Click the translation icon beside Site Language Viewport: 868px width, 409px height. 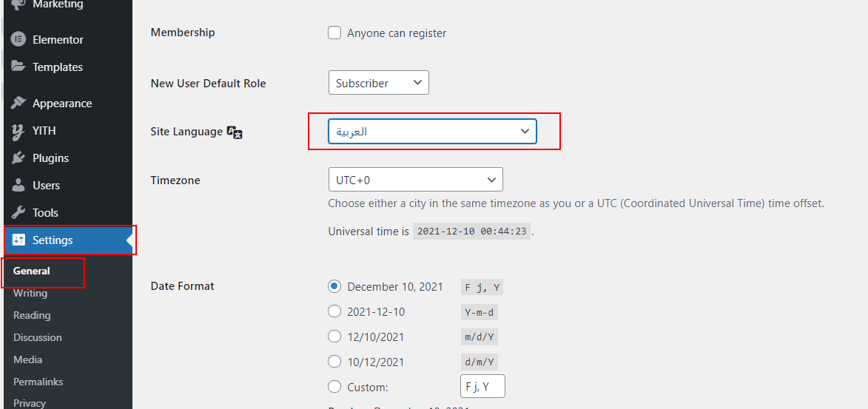pos(235,132)
